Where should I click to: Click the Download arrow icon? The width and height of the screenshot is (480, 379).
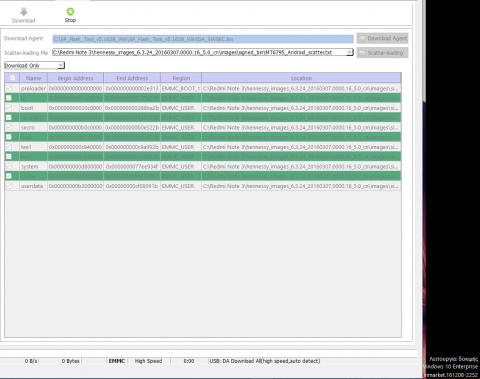24,12
